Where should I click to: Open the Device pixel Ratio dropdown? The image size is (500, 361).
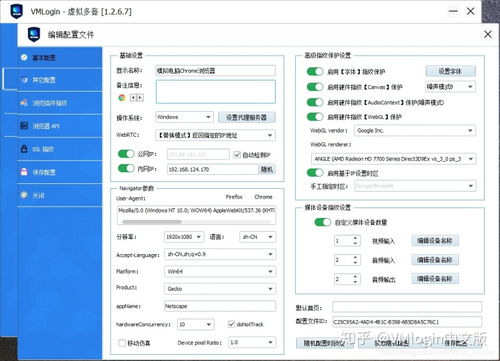pyautogui.click(x=252, y=342)
